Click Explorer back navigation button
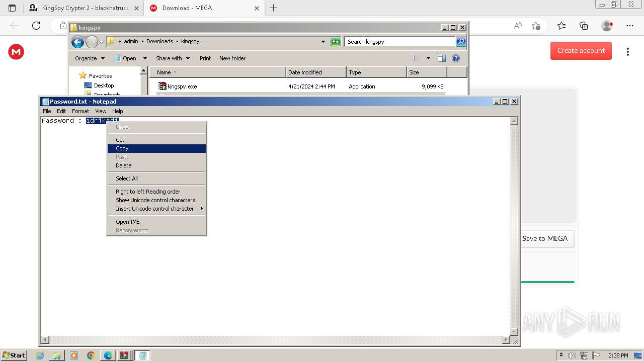The height and width of the screenshot is (362, 644). pos(77,42)
